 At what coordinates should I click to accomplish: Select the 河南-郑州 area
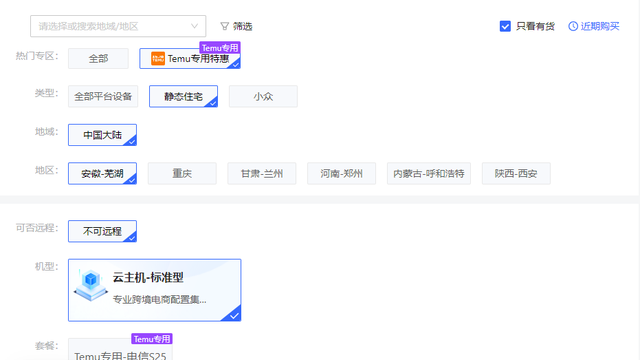(342, 173)
